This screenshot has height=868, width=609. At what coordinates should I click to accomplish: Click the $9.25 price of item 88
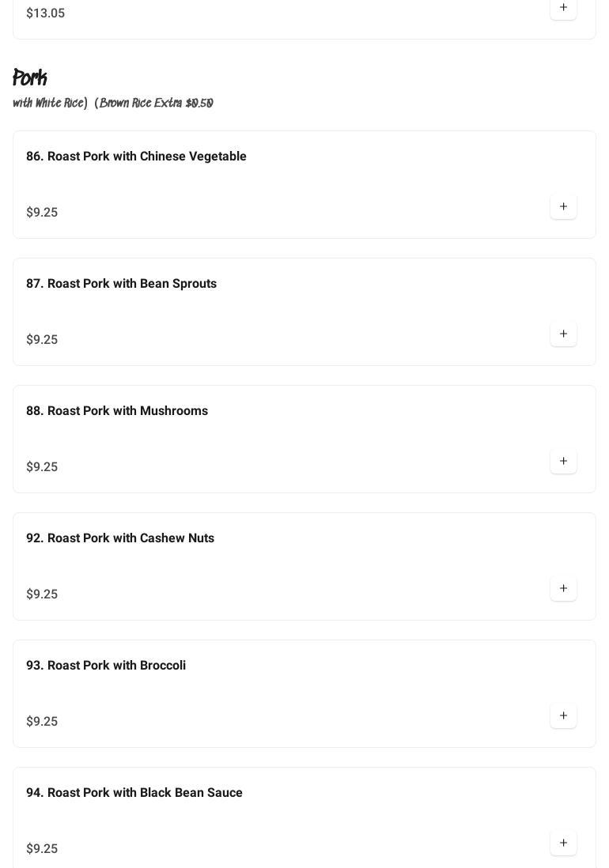[x=42, y=467]
